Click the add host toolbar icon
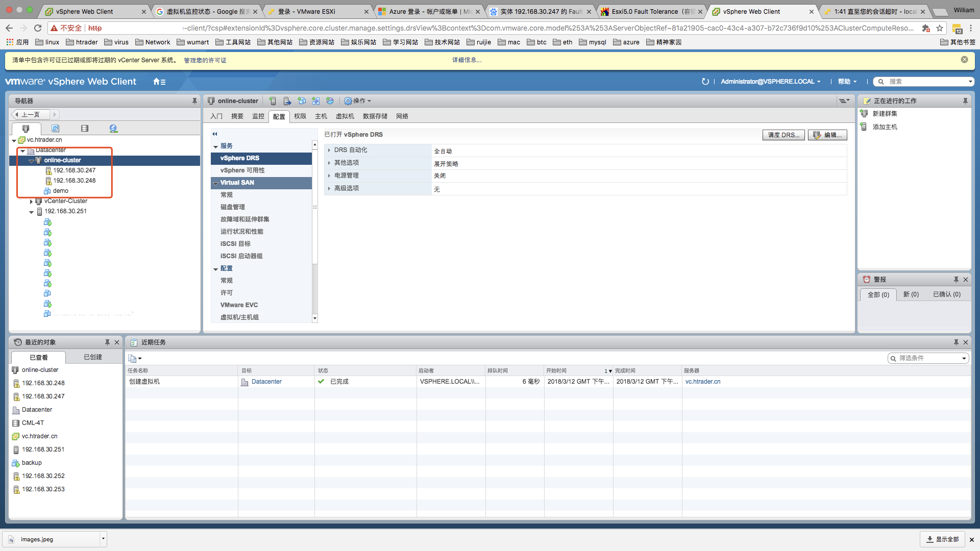Image resolution: width=980 pixels, height=551 pixels. [273, 101]
